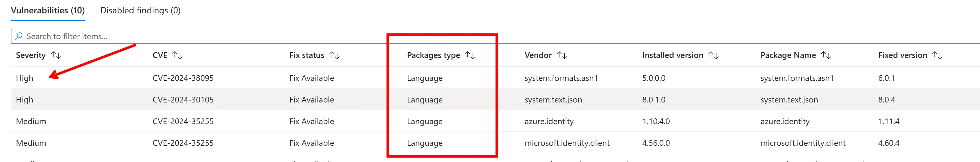This screenshot has height=162, width=980.
Task: Sort the Fix status column
Action: coord(335,55)
